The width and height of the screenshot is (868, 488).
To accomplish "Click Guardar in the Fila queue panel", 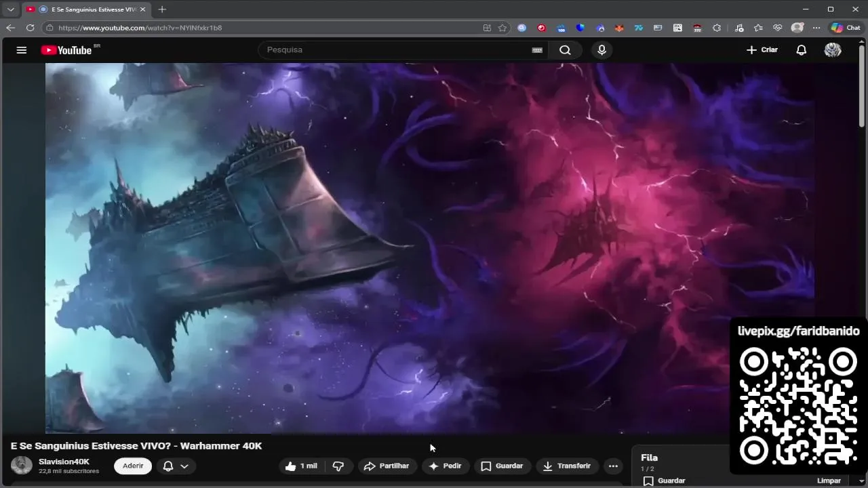I will tap(664, 481).
